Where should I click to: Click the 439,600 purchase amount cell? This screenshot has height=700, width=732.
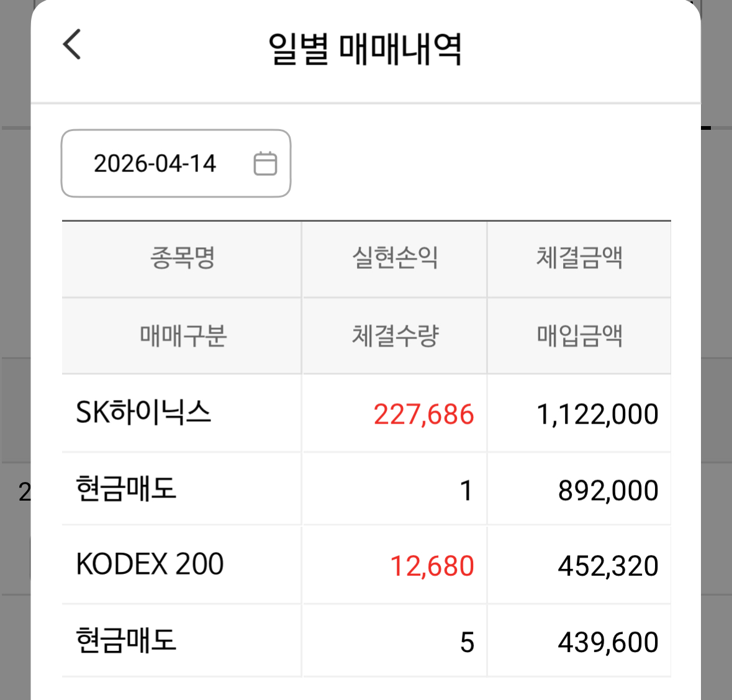608,642
